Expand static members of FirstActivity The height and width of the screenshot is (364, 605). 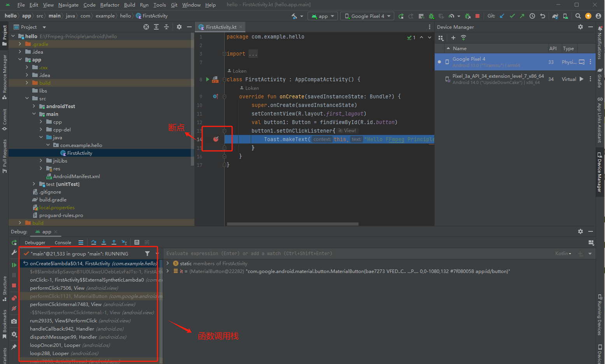click(168, 263)
